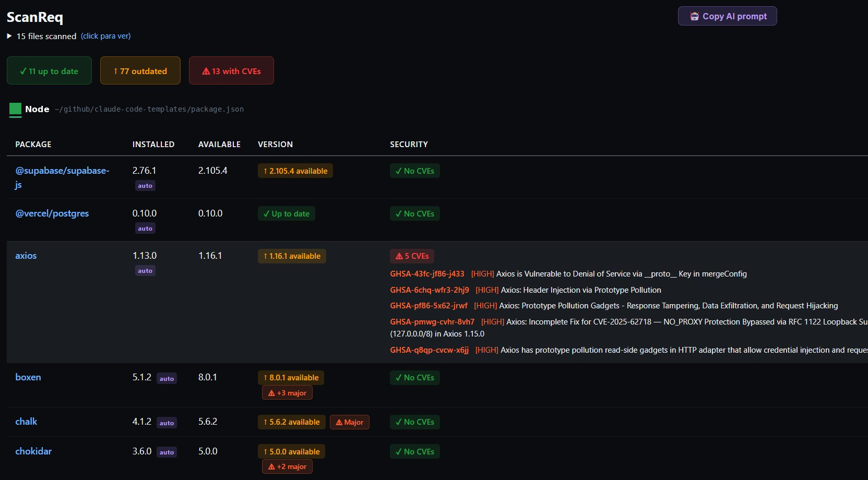Click the 5.6.2 available badge
This screenshot has width=868, height=480.
tap(291, 422)
